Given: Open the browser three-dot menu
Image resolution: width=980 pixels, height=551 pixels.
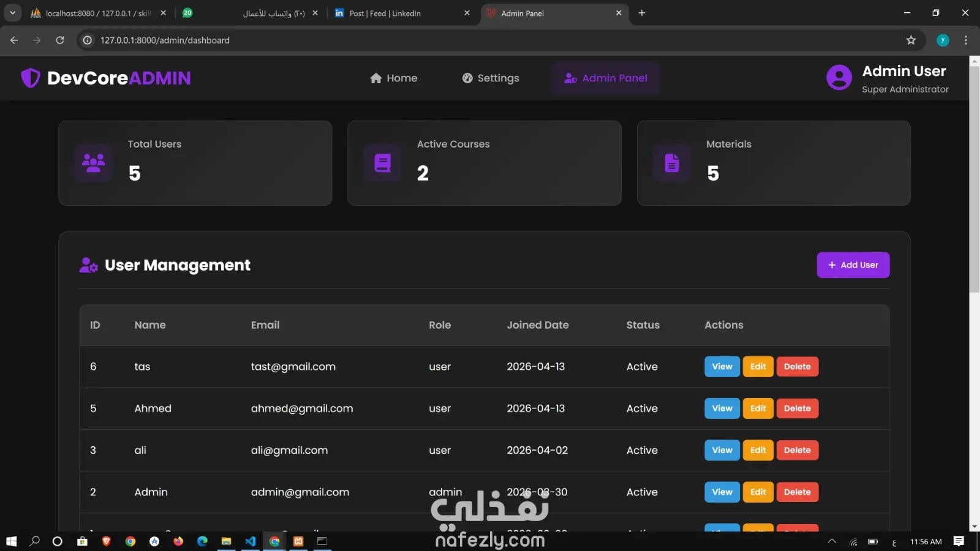Looking at the screenshot, I should [x=966, y=40].
